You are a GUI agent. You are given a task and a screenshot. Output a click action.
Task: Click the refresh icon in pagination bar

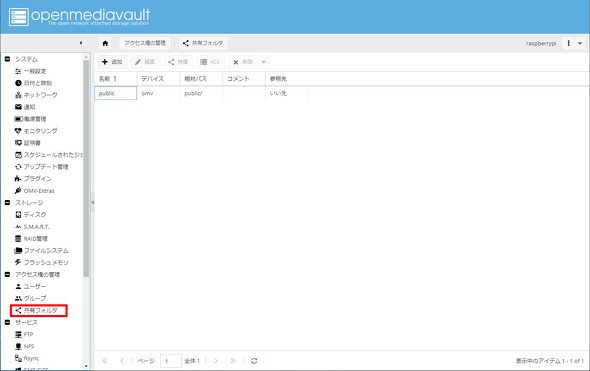coord(254,361)
